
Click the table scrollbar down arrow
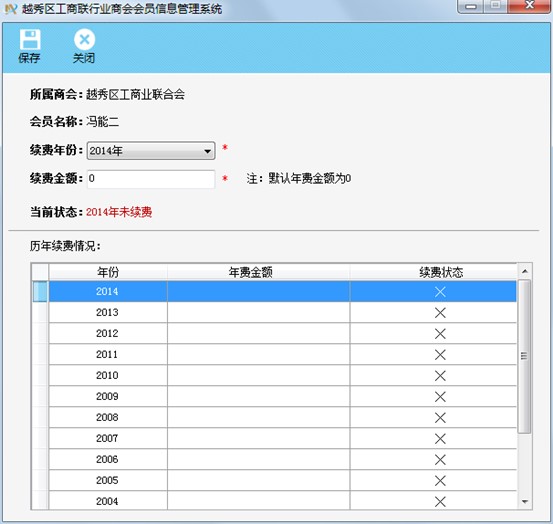(524, 501)
